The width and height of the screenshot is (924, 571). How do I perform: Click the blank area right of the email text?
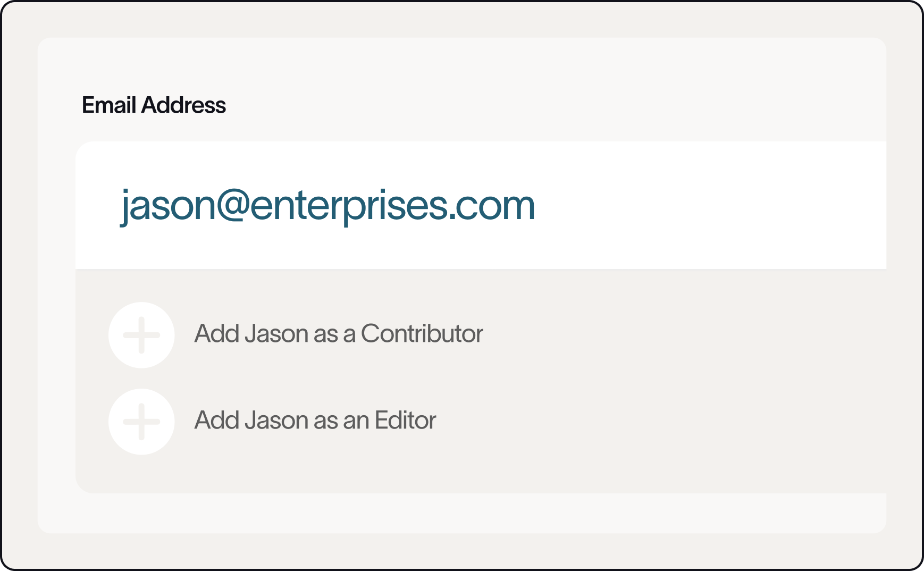tap(707, 205)
